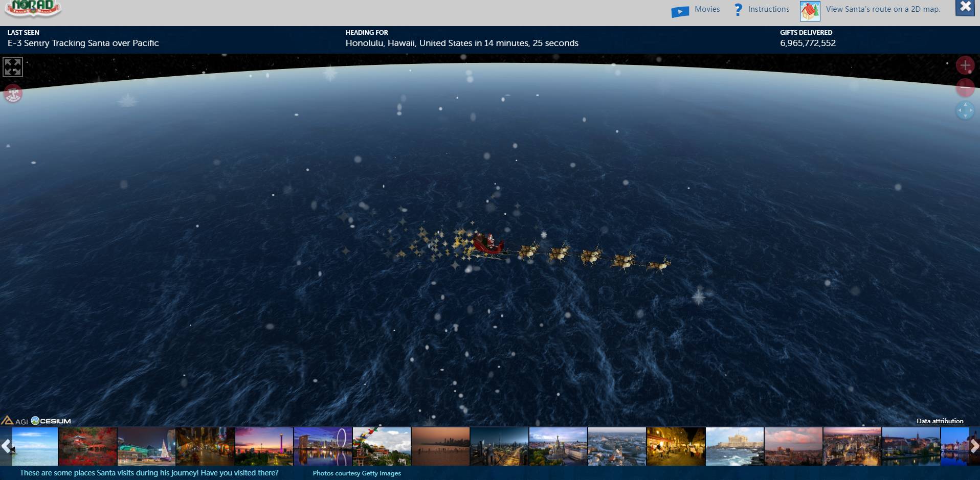Click the Instructions question mark icon
This screenshot has height=480, width=980.
click(738, 10)
